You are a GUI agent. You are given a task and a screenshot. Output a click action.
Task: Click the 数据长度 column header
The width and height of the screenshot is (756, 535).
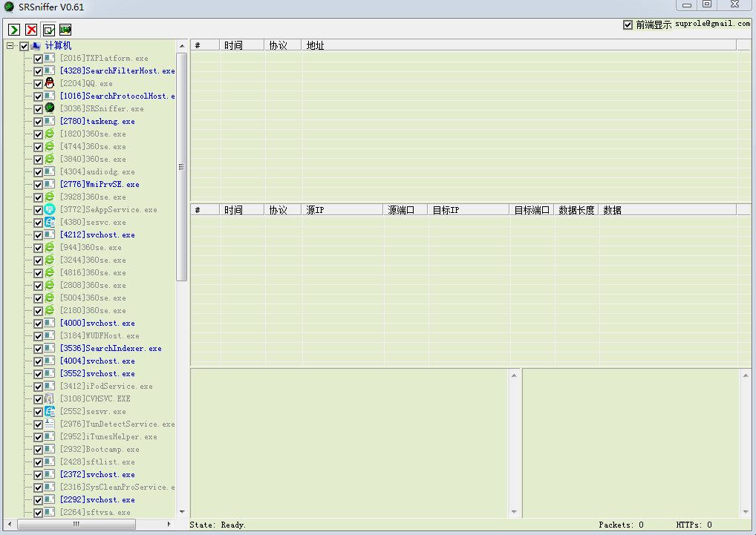[576, 210]
